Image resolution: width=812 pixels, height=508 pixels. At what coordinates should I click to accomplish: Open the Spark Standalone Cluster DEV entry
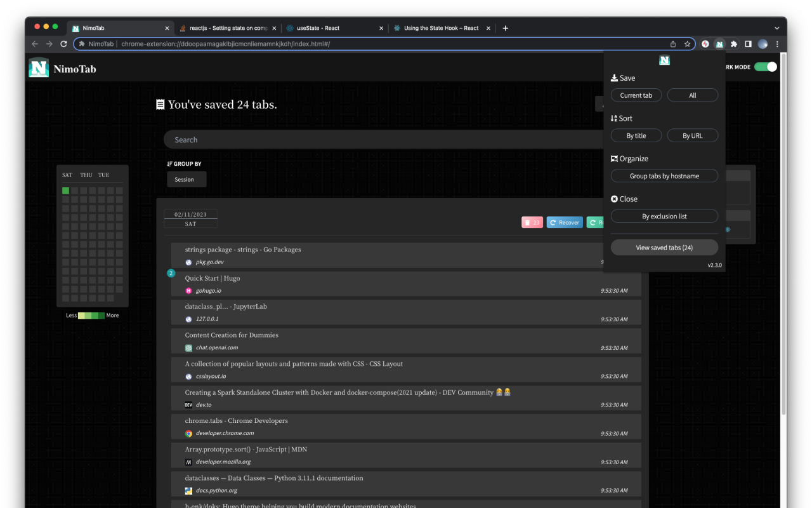coord(406,398)
